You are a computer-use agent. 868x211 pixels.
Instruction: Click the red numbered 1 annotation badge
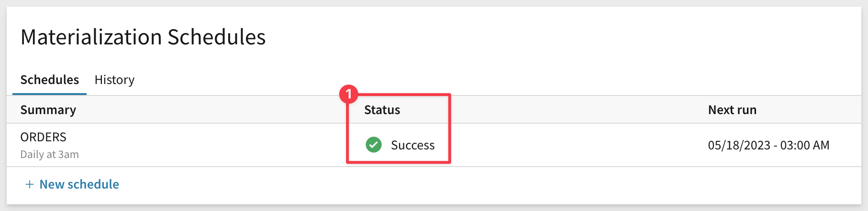pyautogui.click(x=349, y=95)
